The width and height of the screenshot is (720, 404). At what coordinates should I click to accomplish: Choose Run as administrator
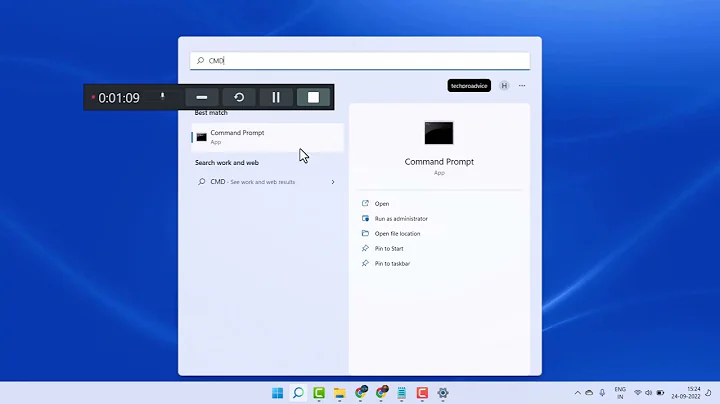401,219
